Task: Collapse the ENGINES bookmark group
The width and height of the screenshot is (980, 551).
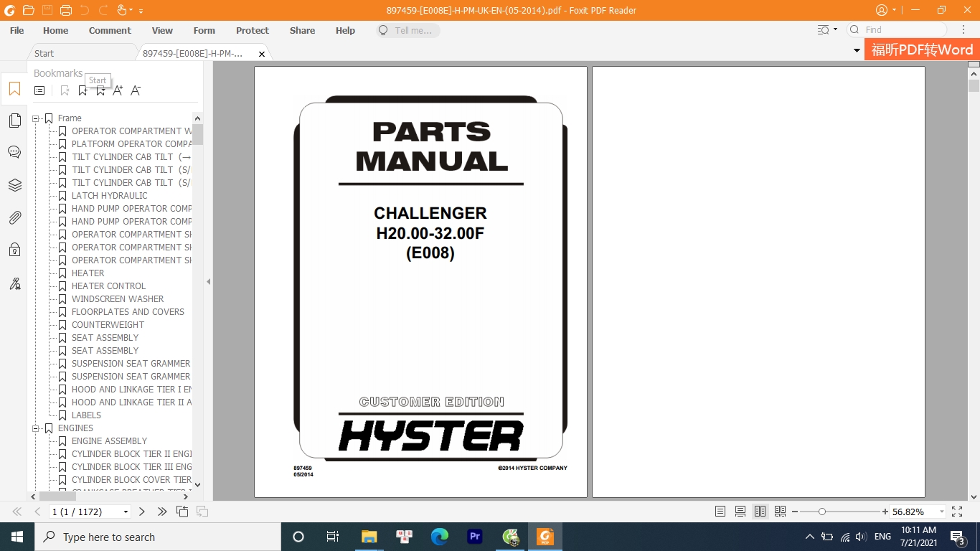Action: tap(35, 428)
